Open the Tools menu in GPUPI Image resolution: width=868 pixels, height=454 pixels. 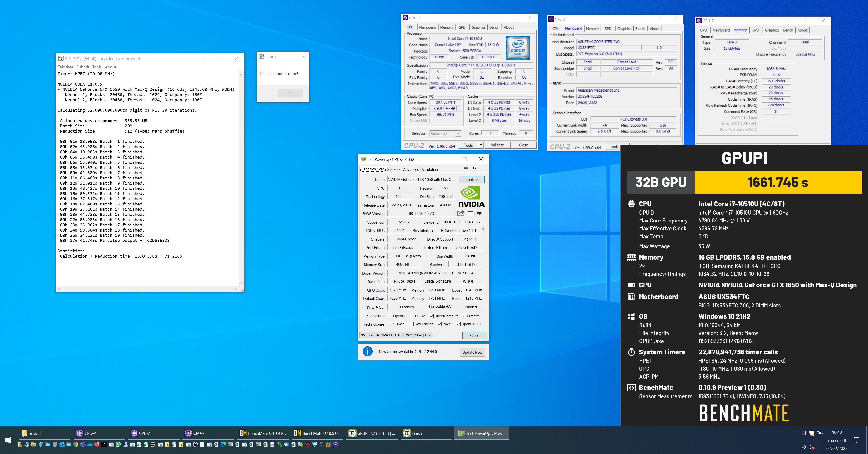point(97,67)
